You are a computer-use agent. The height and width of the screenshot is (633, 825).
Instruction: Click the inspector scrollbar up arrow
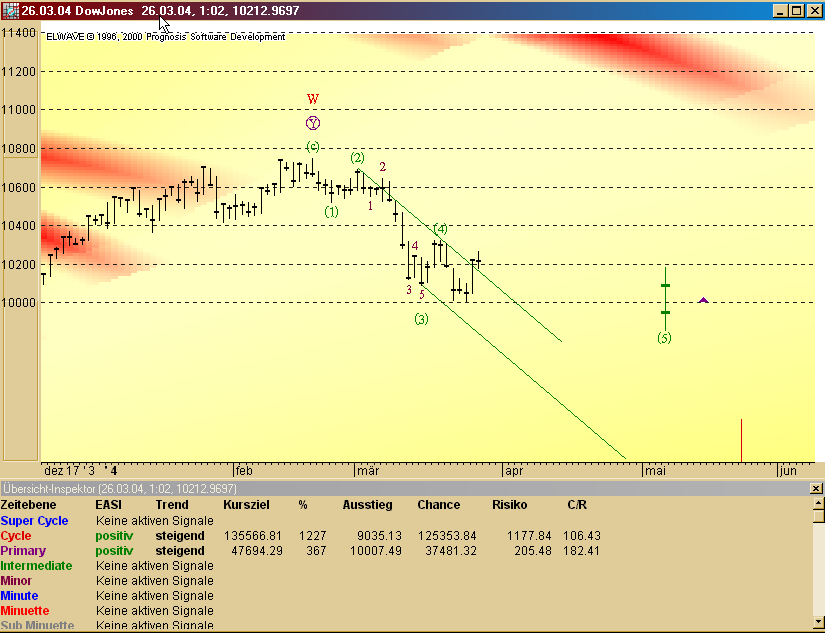pyautogui.click(x=819, y=504)
